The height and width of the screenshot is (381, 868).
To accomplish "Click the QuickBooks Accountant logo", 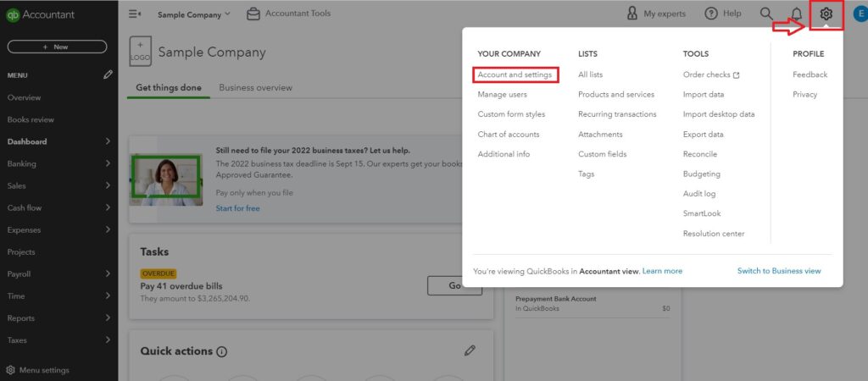I will click(x=40, y=15).
